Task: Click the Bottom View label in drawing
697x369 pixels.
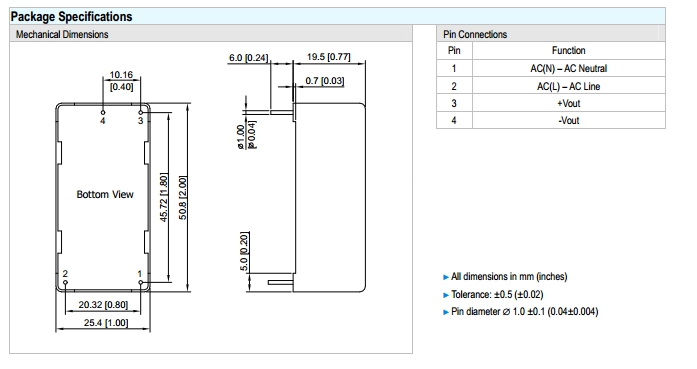Action: [x=105, y=194]
